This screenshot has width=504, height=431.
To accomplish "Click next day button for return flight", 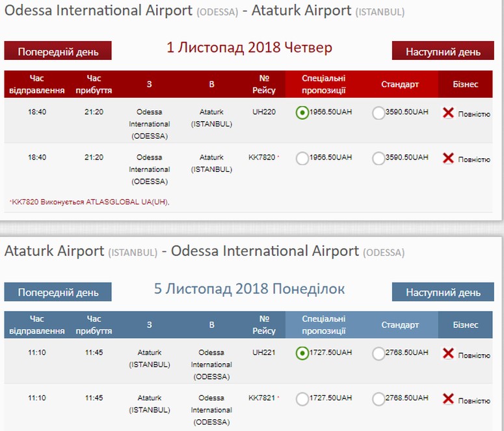I will (x=443, y=292).
